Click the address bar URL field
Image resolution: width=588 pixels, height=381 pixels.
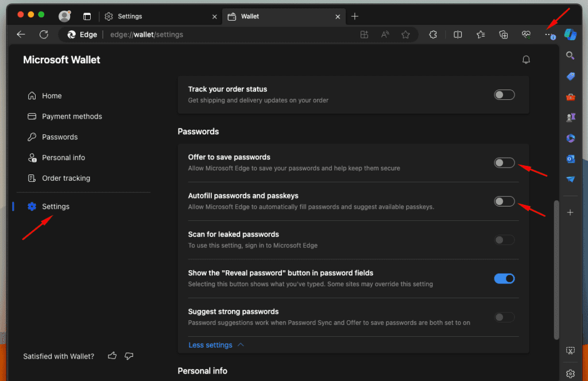coord(230,34)
